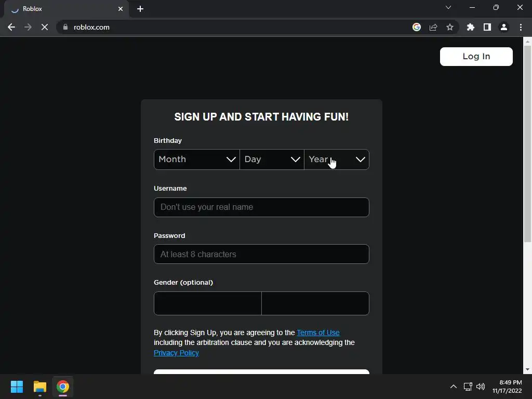Open Google account icon in address bar
This screenshot has height=399, width=532.
(x=417, y=27)
